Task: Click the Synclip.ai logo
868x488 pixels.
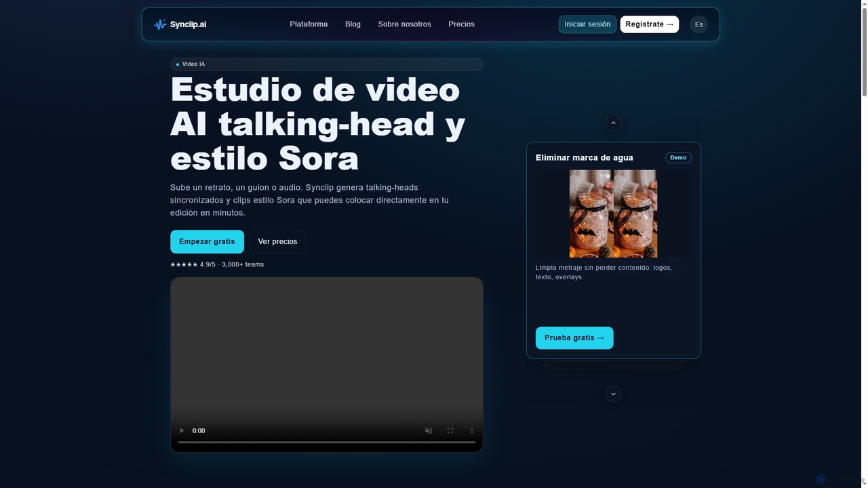Action: pos(180,24)
